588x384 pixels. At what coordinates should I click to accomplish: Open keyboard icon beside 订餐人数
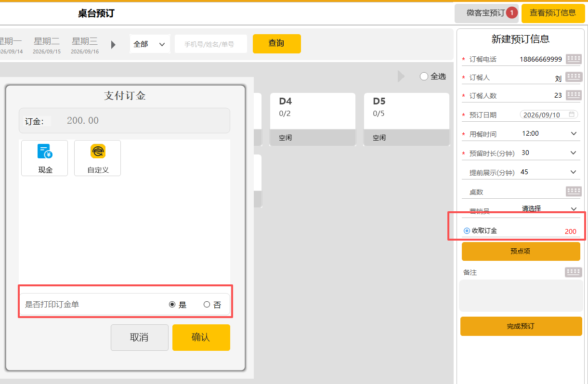coord(574,95)
